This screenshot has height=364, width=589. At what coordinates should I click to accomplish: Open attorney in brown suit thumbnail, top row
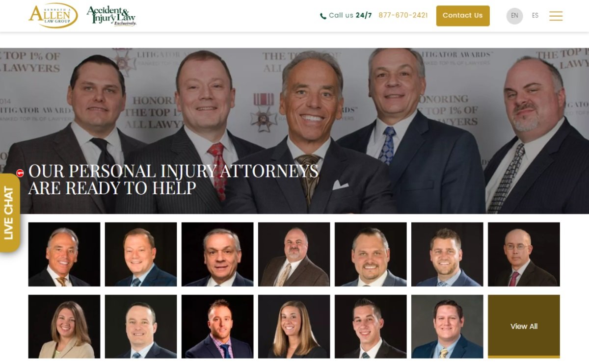point(294,254)
